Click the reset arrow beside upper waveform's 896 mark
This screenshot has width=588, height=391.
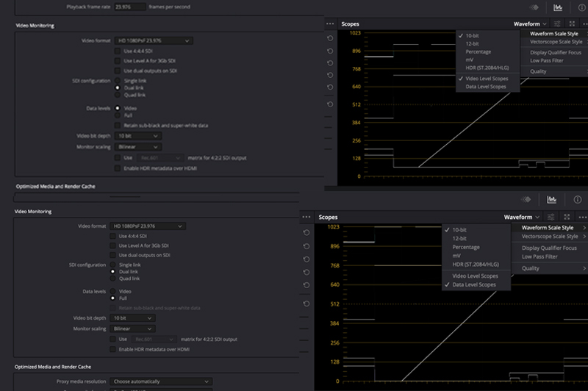330,51
